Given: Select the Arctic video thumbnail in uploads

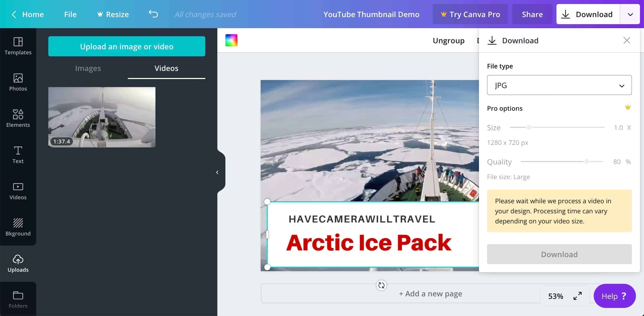Looking at the screenshot, I should pyautogui.click(x=102, y=117).
